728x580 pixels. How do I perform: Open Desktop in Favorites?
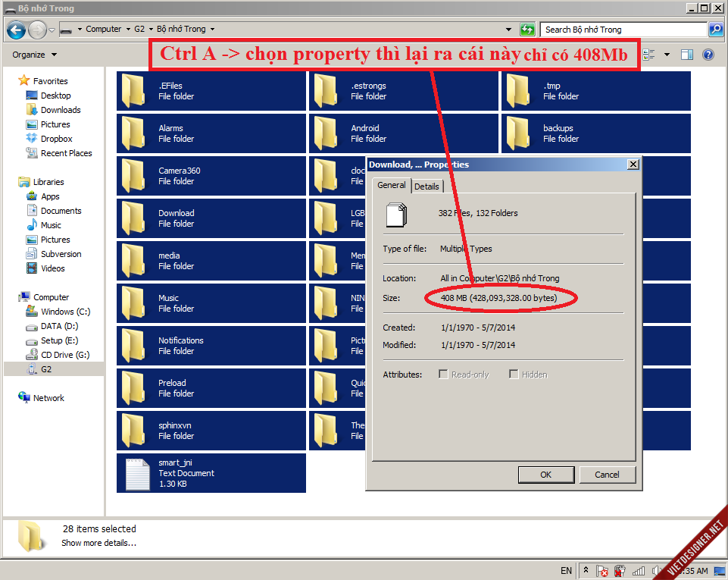tap(48, 96)
